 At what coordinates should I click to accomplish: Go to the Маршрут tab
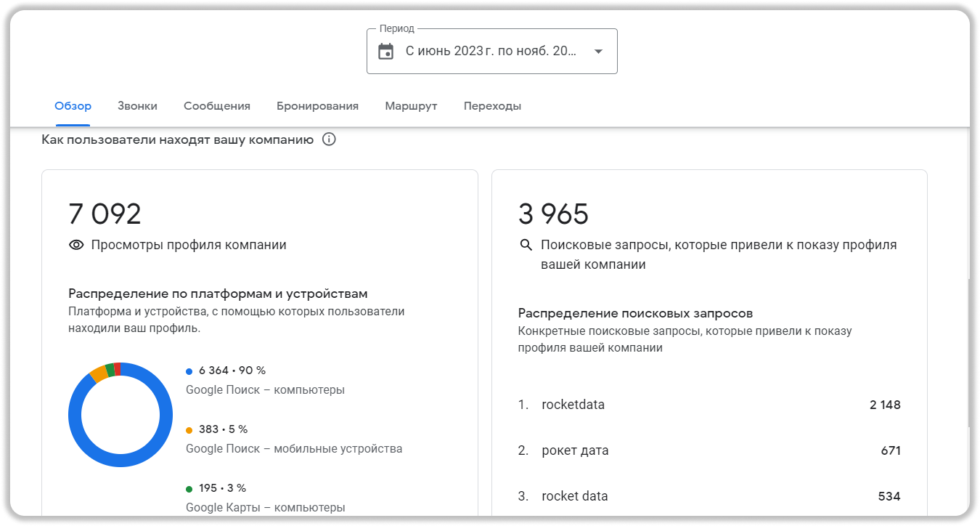tap(411, 106)
